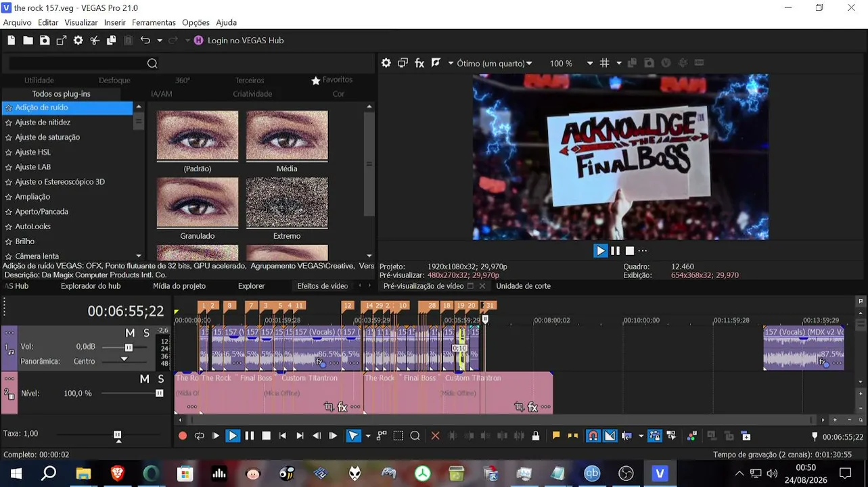Click the plug-in search input field
This screenshot has width=868, height=487.
coord(76,64)
